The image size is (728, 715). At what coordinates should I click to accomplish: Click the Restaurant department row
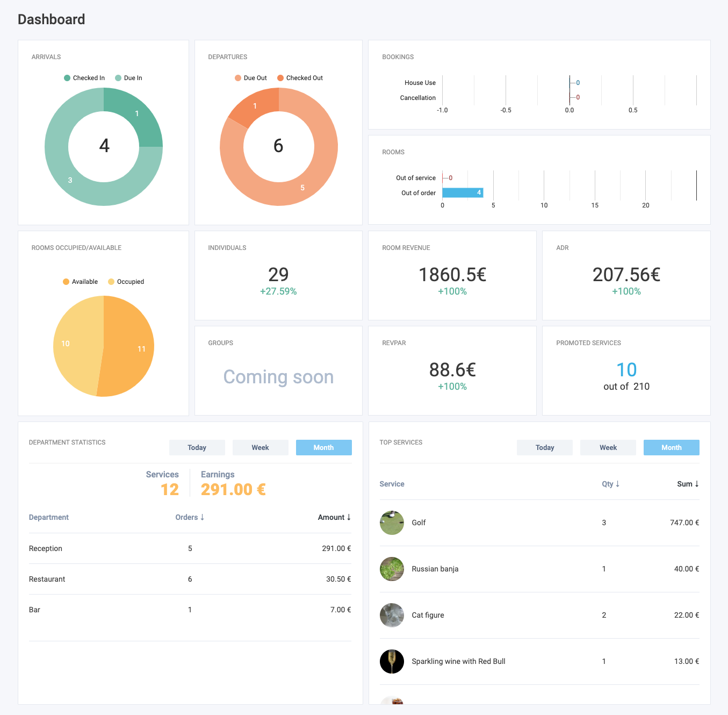[x=190, y=579]
